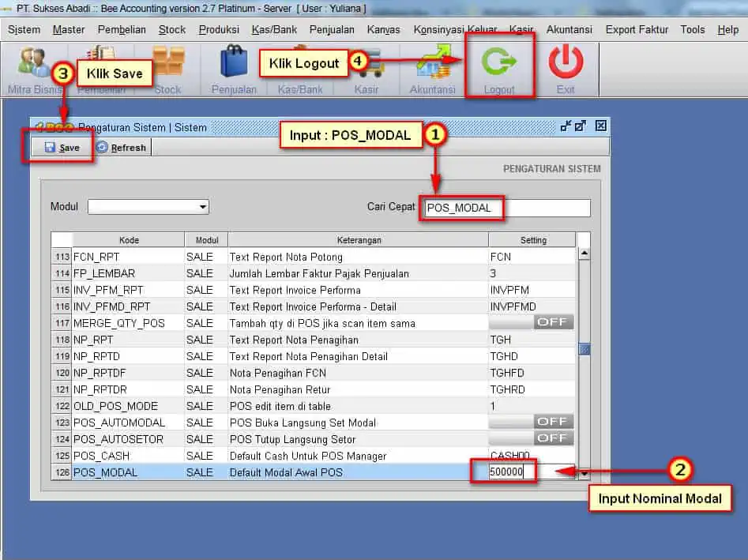
Task: Open the Produksi menu
Action: tap(219, 29)
